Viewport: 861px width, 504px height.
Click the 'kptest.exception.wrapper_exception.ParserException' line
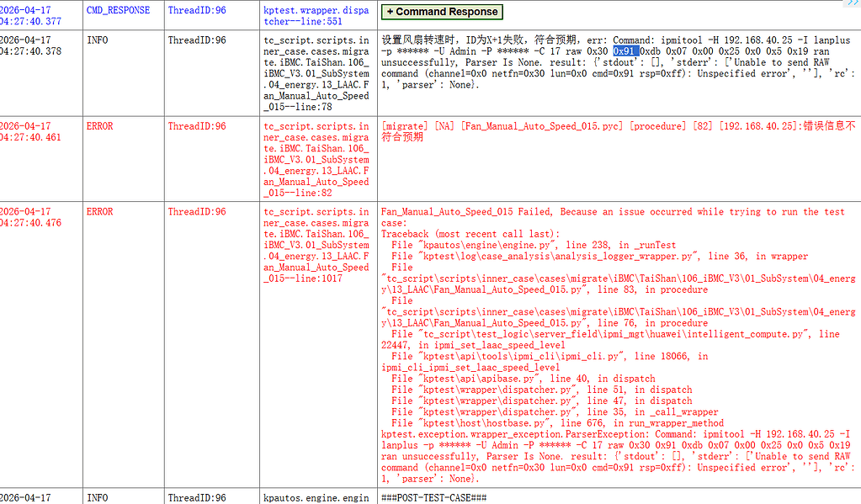(618, 456)
